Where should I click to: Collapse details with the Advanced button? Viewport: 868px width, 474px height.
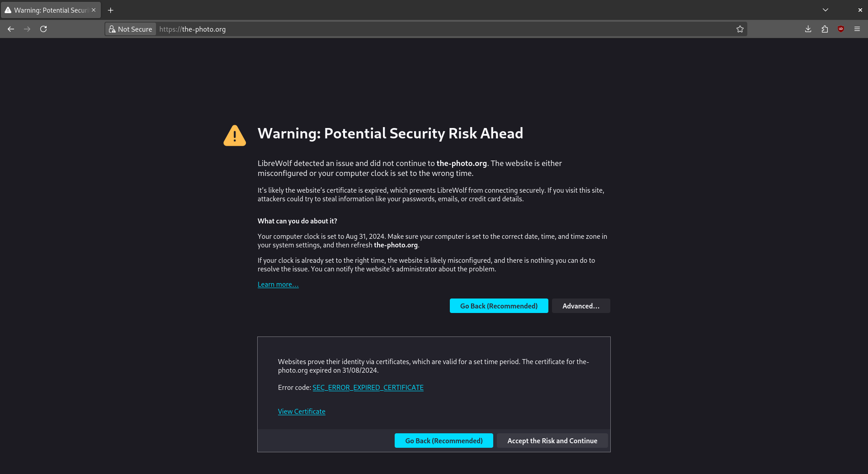click(581, 306)
